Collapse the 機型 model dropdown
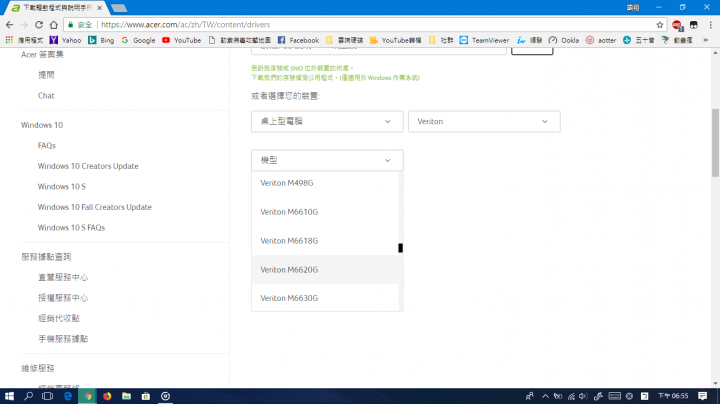The width and height of the screenshot is (720, 404). click(x=327, y=160)
